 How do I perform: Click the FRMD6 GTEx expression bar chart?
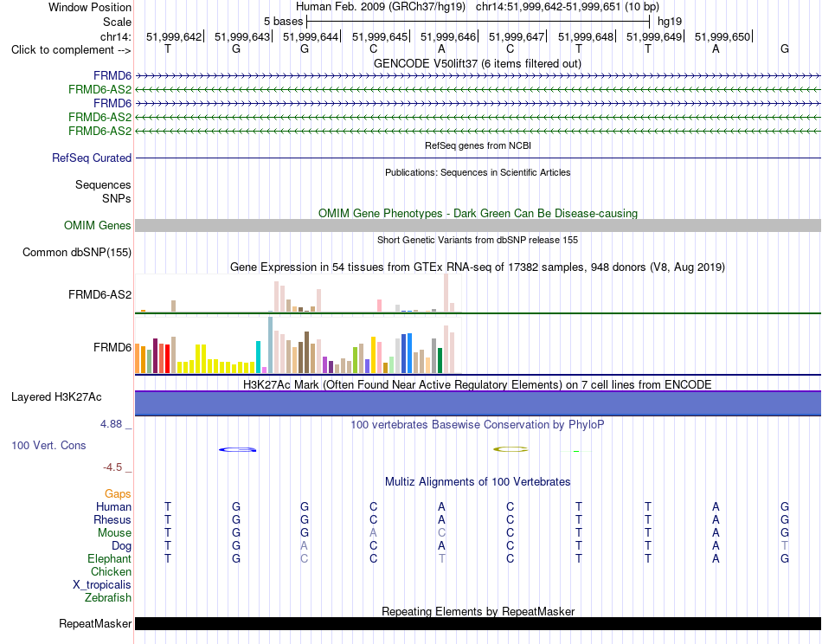pyautogui.click(x=299, y=345)
